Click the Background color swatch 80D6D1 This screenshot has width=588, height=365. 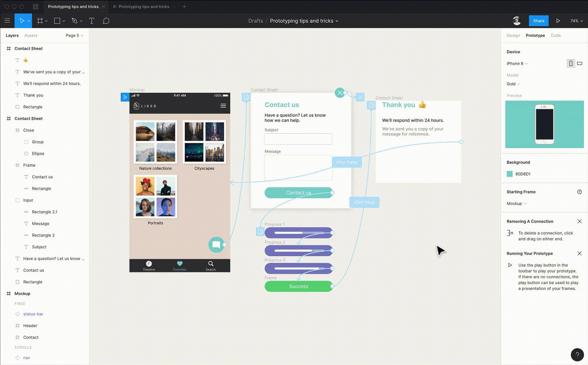click(x=509, y=174)
